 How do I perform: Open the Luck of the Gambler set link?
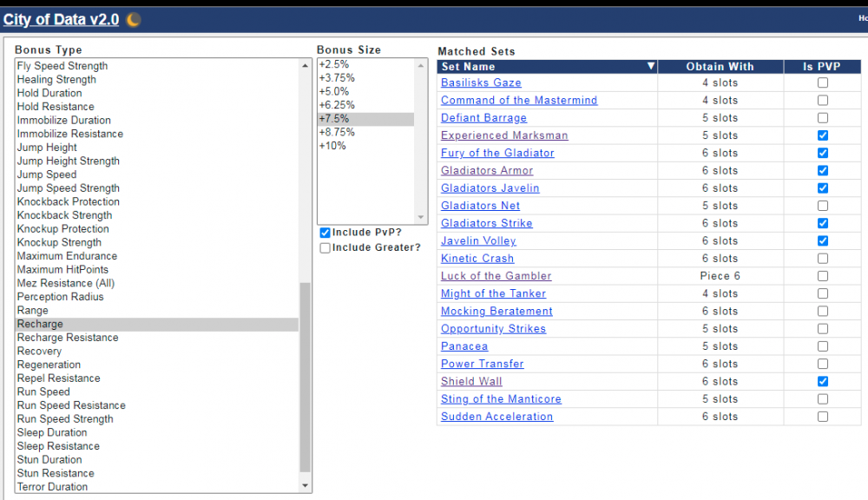pos(496,276)
